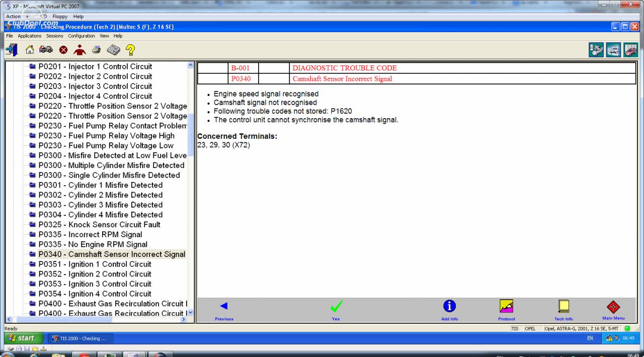Open the Applications menu
The width and height of the screenshot is (644, 357).
coord(30,36)
